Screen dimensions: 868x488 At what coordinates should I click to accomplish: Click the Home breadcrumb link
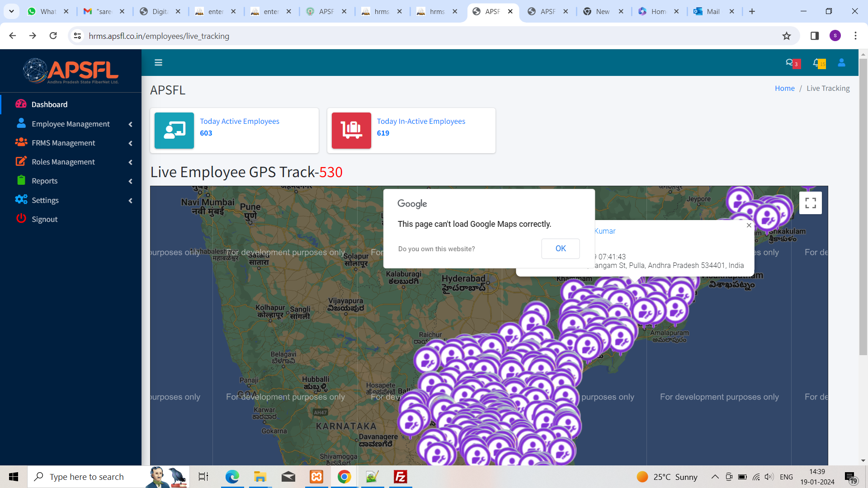click(x=784, y=88)
